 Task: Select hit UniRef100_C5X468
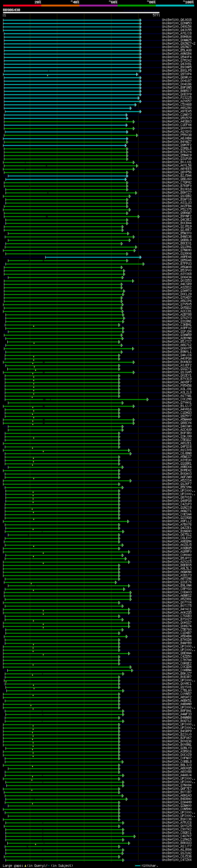click(177, 104)
